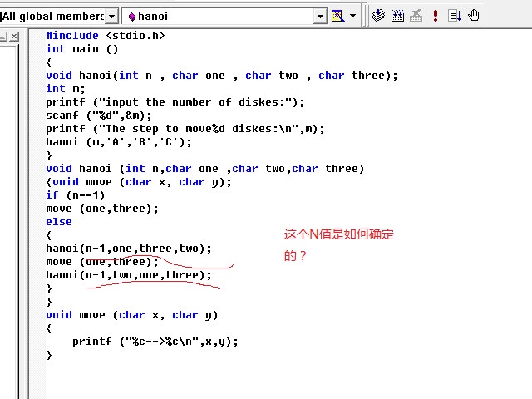Click the Build icon in the toolbar
The width and height of the screenshot is (532, 399).
(397, 15)
